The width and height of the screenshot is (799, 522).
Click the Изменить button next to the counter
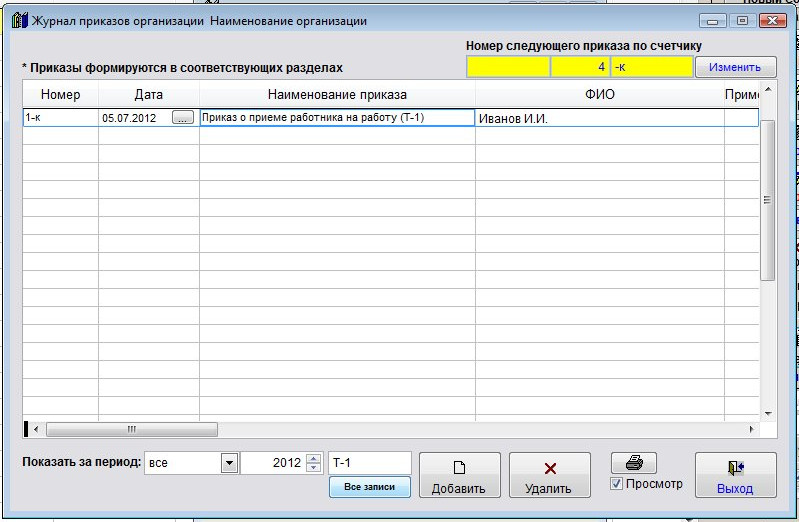coord(736,67)
